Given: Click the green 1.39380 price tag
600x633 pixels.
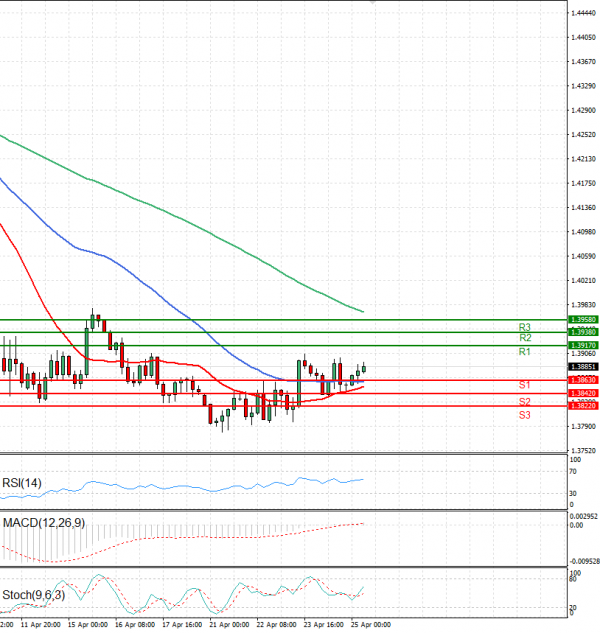Looking at the screenshot, I should point(583,331).
